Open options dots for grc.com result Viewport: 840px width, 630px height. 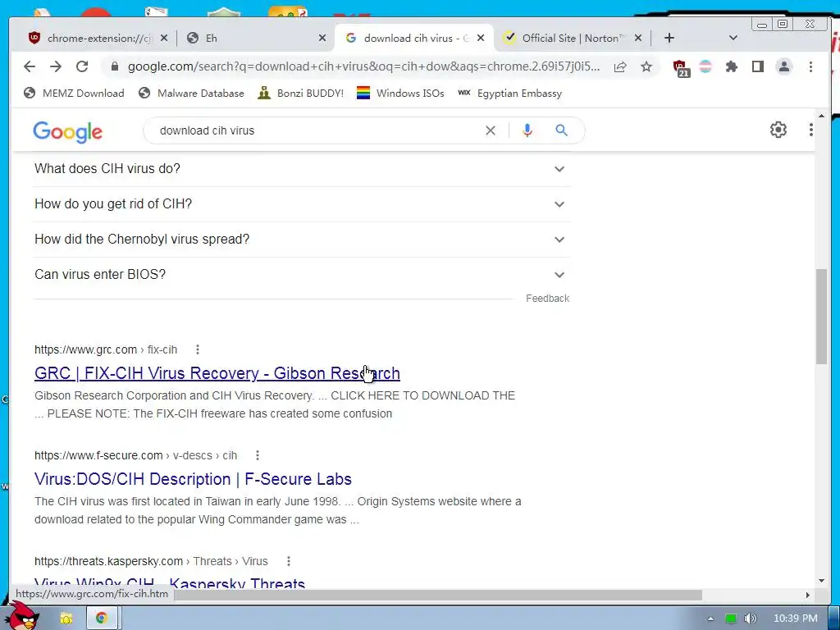[198, 349]
